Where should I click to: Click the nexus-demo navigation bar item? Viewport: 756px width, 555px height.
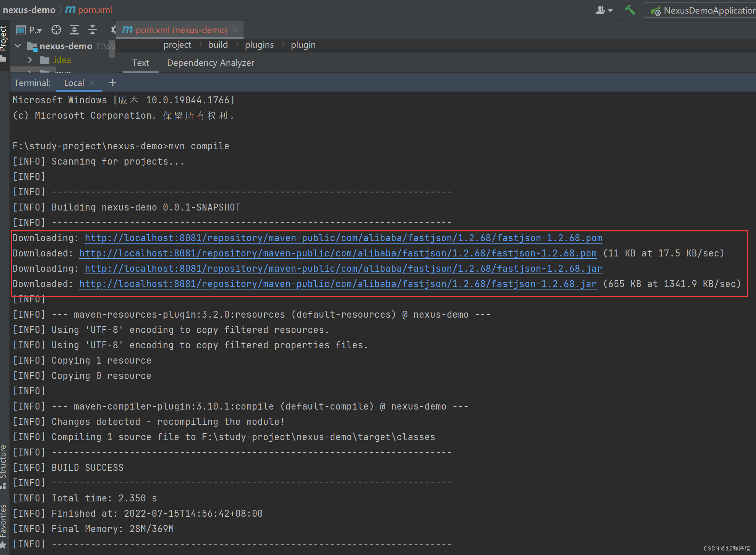click(29, 10)
